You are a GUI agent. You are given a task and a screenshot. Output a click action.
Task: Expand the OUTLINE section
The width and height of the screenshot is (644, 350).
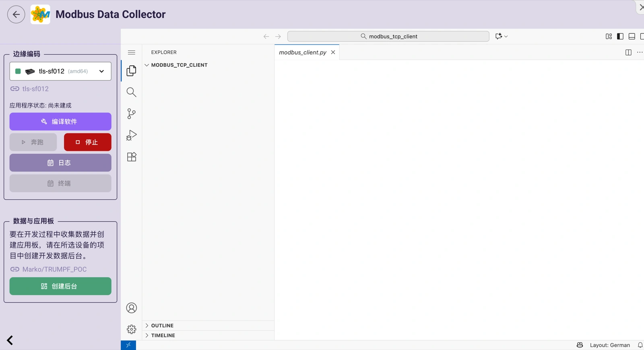coord(208,325)
